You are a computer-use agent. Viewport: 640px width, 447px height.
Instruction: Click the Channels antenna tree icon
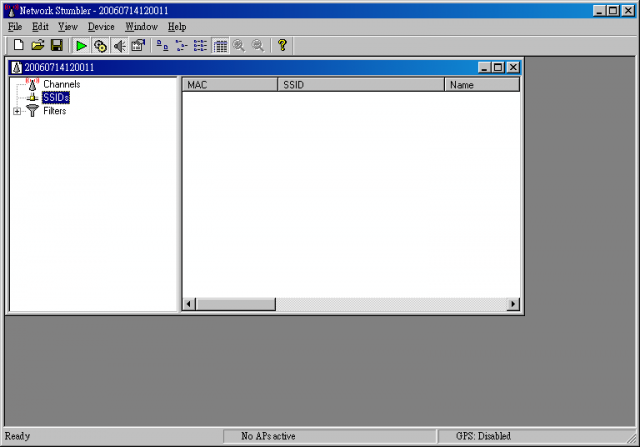click(x=32, y=84)
